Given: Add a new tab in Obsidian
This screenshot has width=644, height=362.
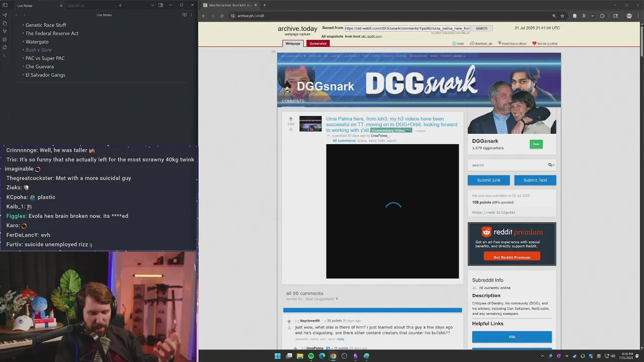Looking at the screenshot, I should (120, 5).
